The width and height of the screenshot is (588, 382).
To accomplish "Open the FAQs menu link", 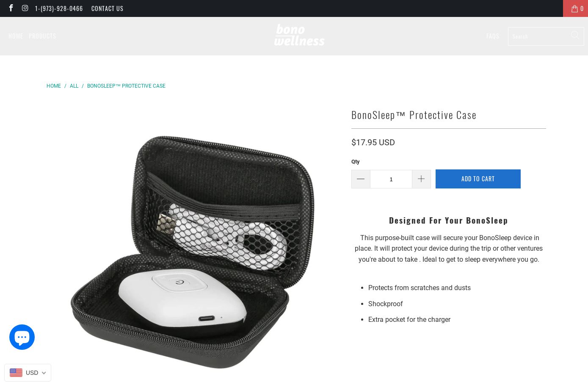I will (x=493, y=36).
